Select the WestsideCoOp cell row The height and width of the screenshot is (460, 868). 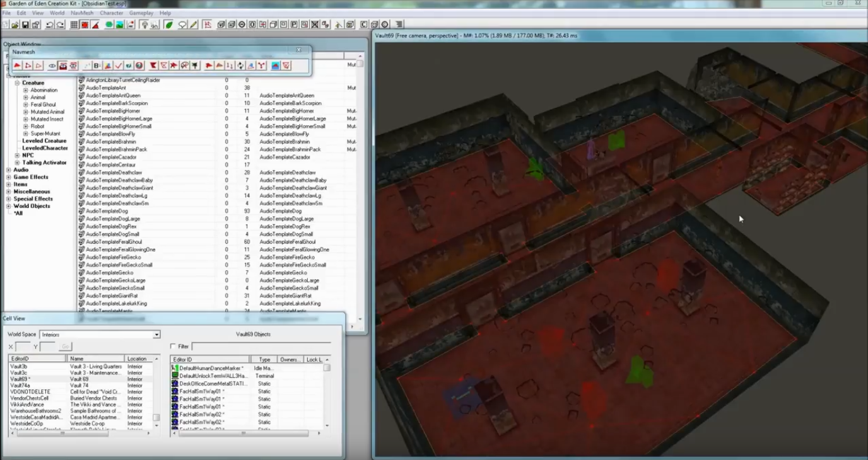coord(80,423)
